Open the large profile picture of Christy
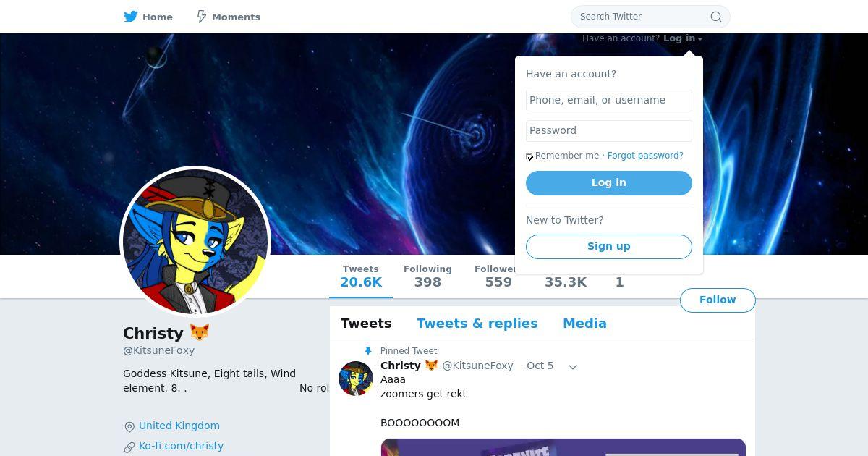Viewport: 868px width, 456px height. [195, 242]
